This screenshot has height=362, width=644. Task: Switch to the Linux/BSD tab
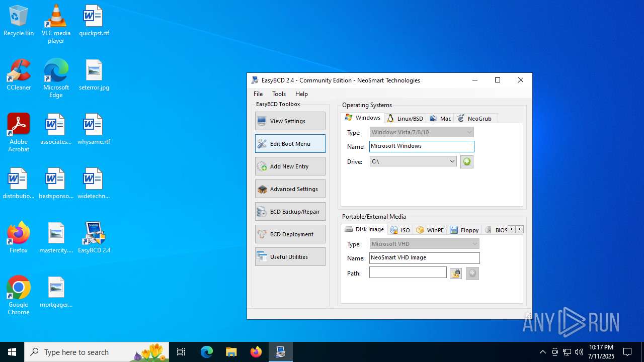405,119
